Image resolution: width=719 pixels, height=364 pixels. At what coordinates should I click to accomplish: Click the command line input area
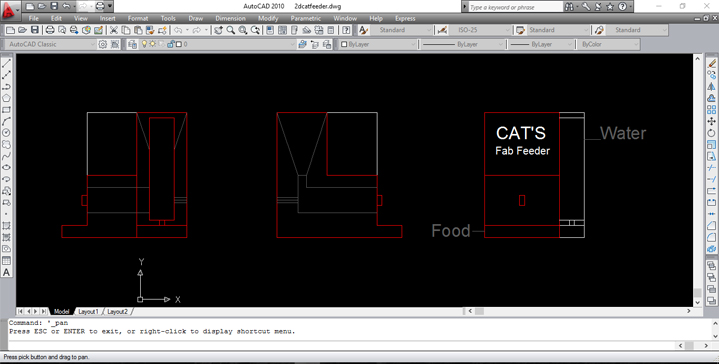pyautogui.click(x=342, y=345)
